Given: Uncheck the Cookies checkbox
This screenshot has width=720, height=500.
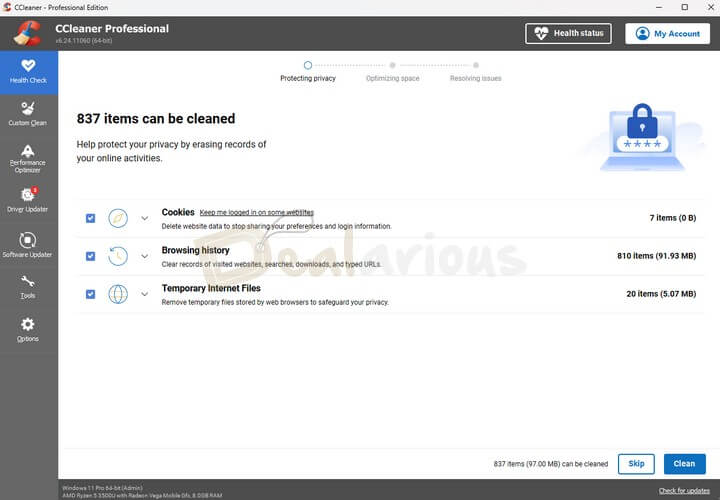Looking at the screenshot, I should [90, 218].
